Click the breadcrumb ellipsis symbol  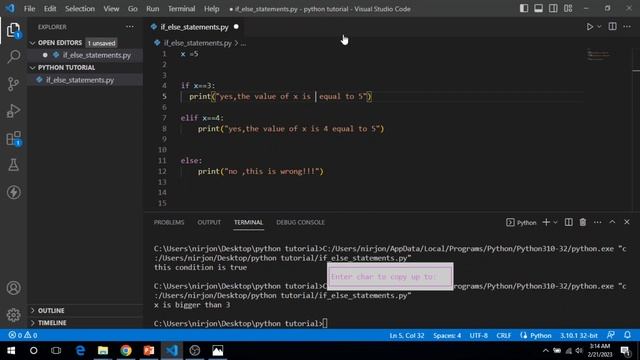coord(243,43)
